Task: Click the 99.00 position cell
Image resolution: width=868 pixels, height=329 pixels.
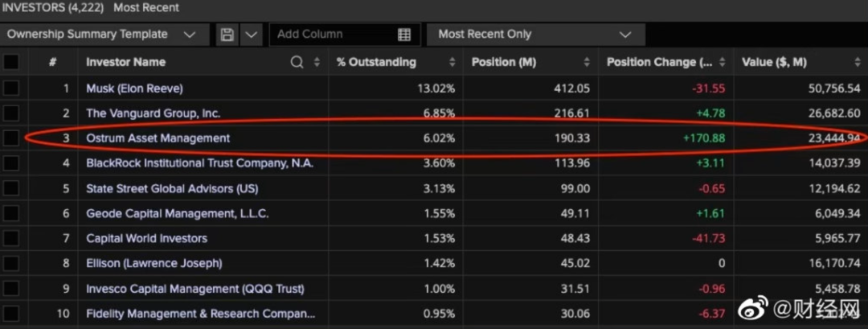Action: [x=575, y=188]
